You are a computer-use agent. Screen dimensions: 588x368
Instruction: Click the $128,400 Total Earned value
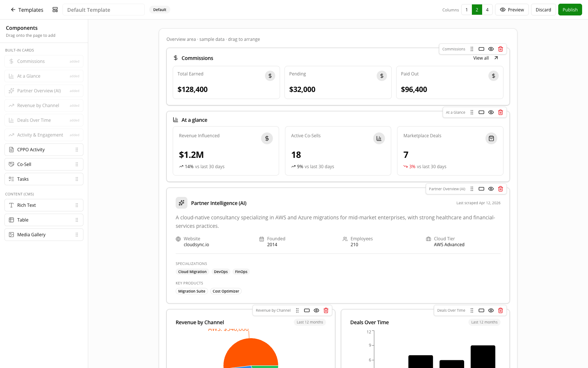coord(193,89)
